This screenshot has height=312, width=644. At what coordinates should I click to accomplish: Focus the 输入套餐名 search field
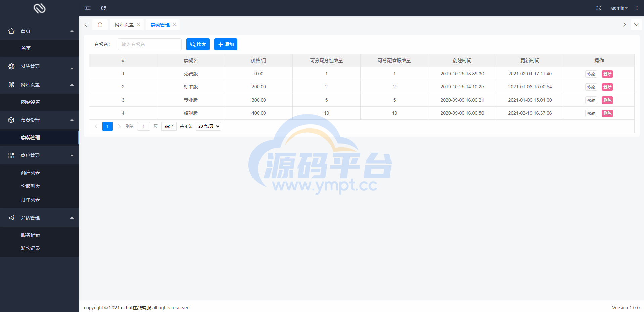pos(149,44)
